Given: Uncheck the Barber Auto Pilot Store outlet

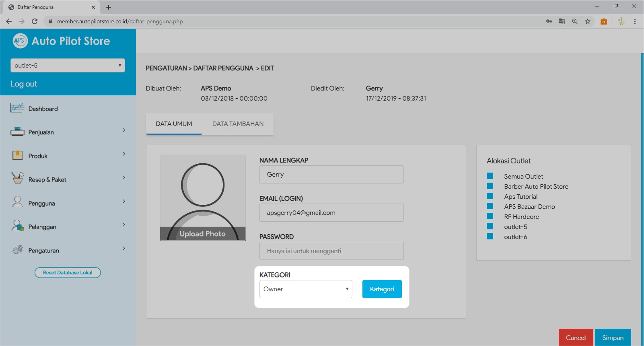Looking at the screenshot, I should coord(490,186).
